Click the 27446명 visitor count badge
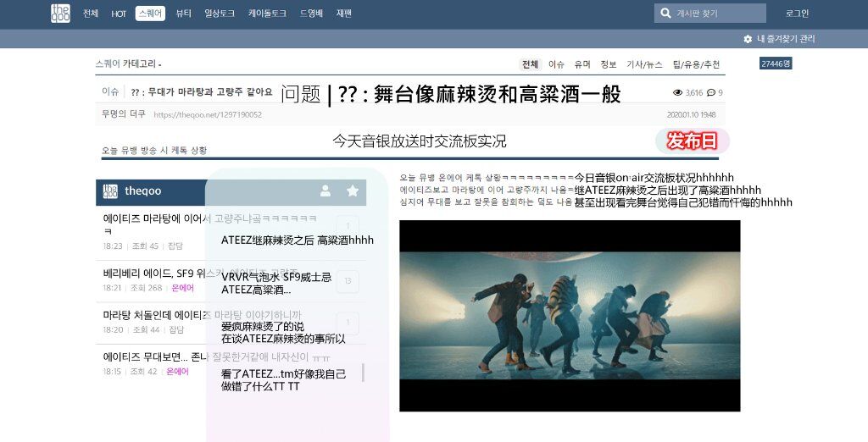Screen dimensions: 868x442 776,64
